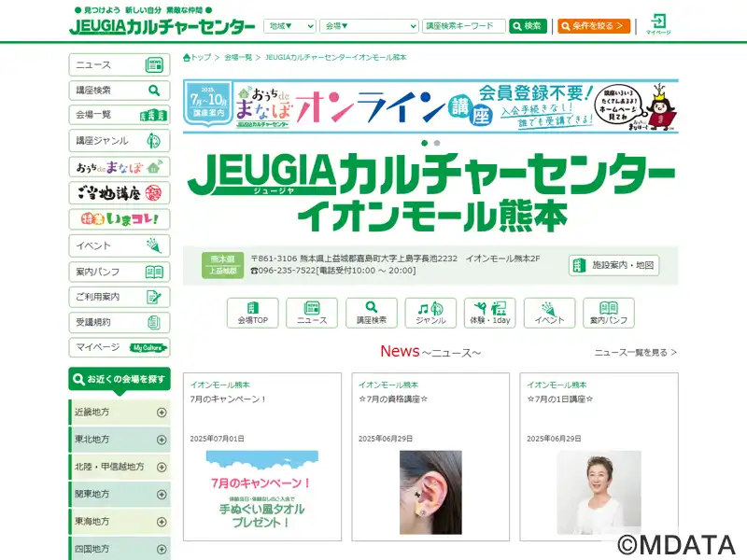The height and width of the screenshot is (560, 747).
Task: Click the ジャンル music icon button
Action: click(430, 313)
